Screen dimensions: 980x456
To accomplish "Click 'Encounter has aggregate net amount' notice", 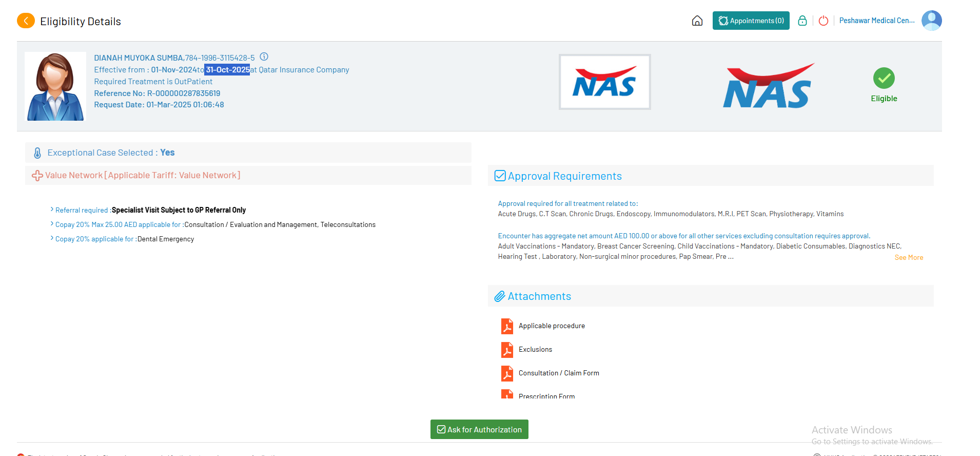I will pos(684,236).
